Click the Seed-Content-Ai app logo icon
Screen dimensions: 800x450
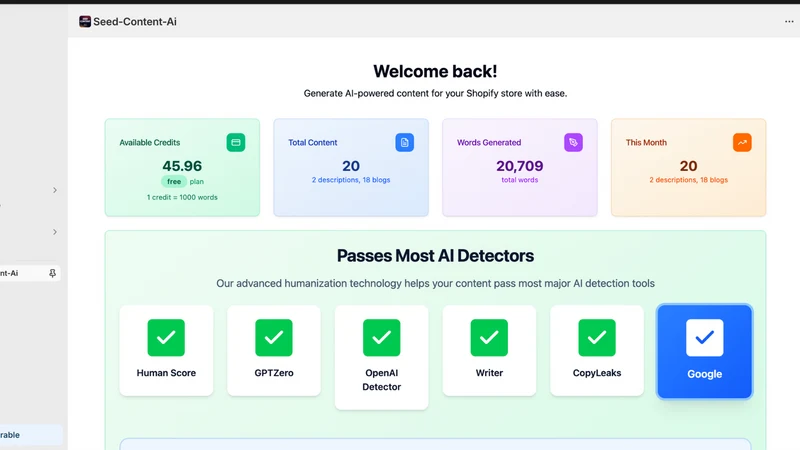[x=85, y=21]
